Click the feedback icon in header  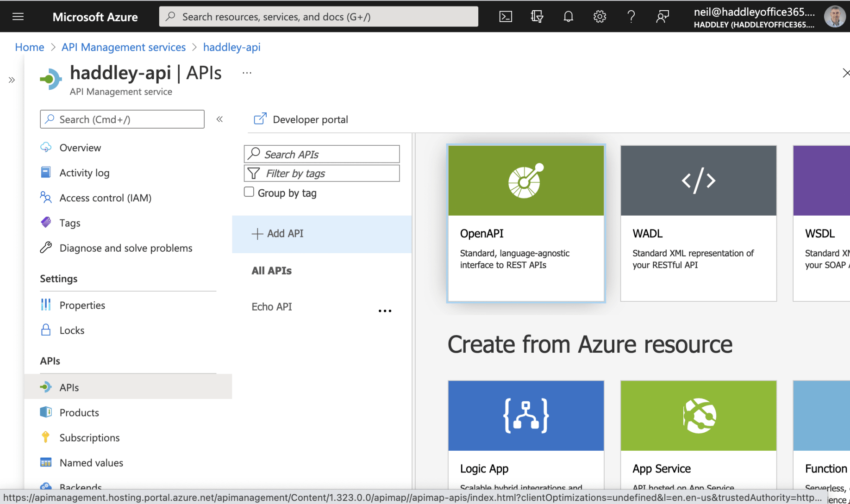[662, 17]
